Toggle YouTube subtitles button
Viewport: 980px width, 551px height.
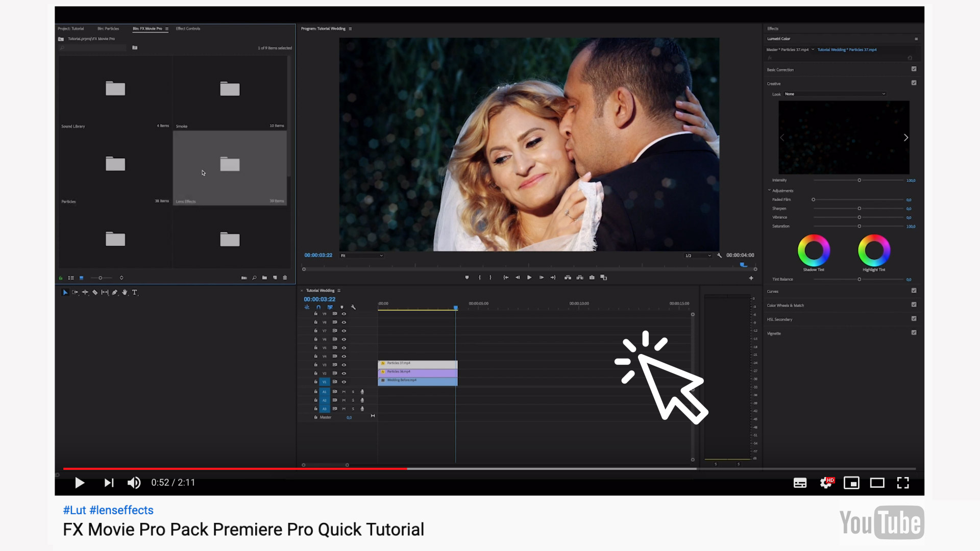[800, 483]
